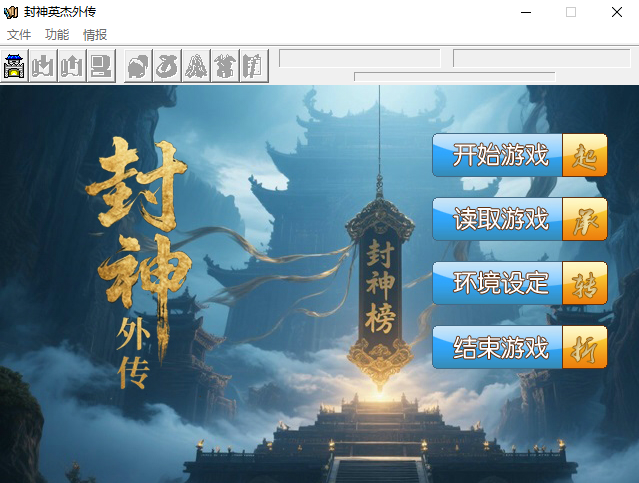Click the map scroll toolbar icon
This screenshot has height=483, width=639.
[x=254, y=66]
